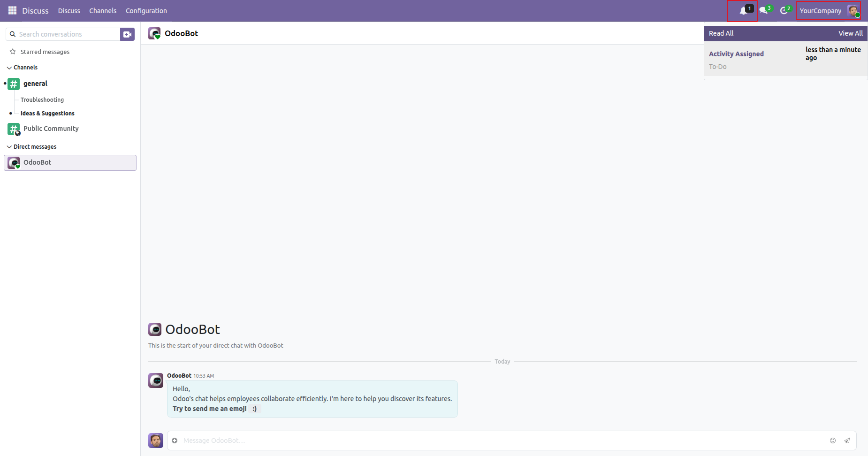Open the Public Community channel
The image size is (868, 456).
pyautogui.click(x=51, y=129)
